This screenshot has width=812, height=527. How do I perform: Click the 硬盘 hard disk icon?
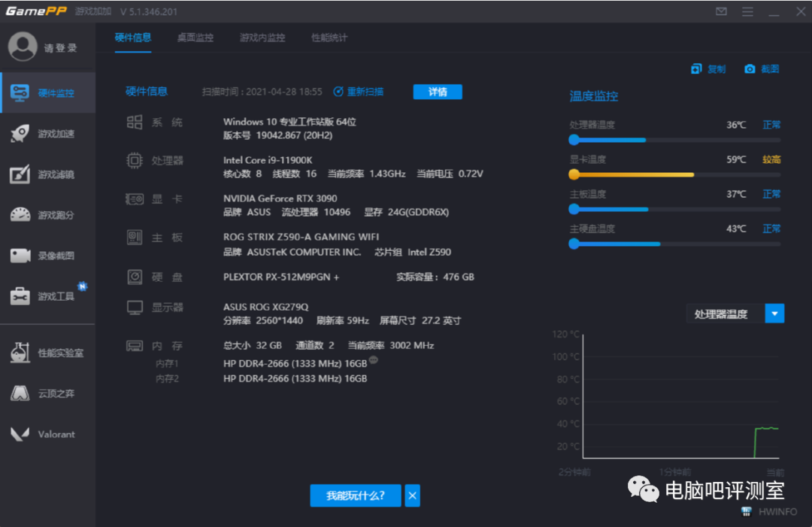(x=135, y=277)
